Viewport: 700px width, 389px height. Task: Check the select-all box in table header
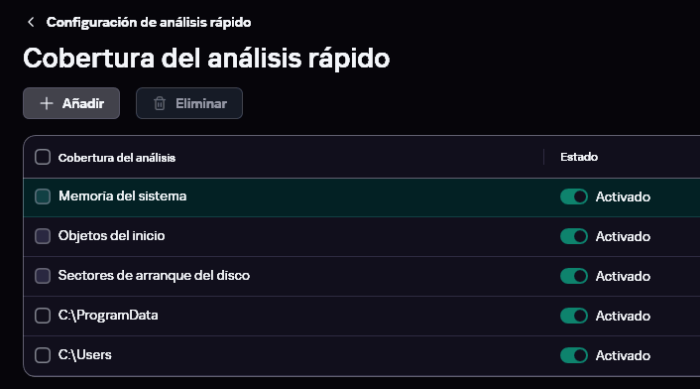tap(43, 157)
